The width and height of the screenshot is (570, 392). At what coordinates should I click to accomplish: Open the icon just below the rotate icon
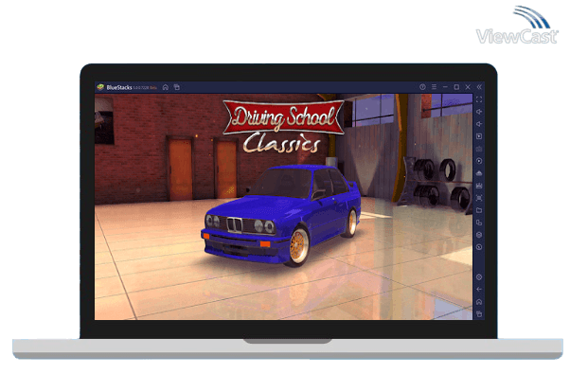click(479, 235)
